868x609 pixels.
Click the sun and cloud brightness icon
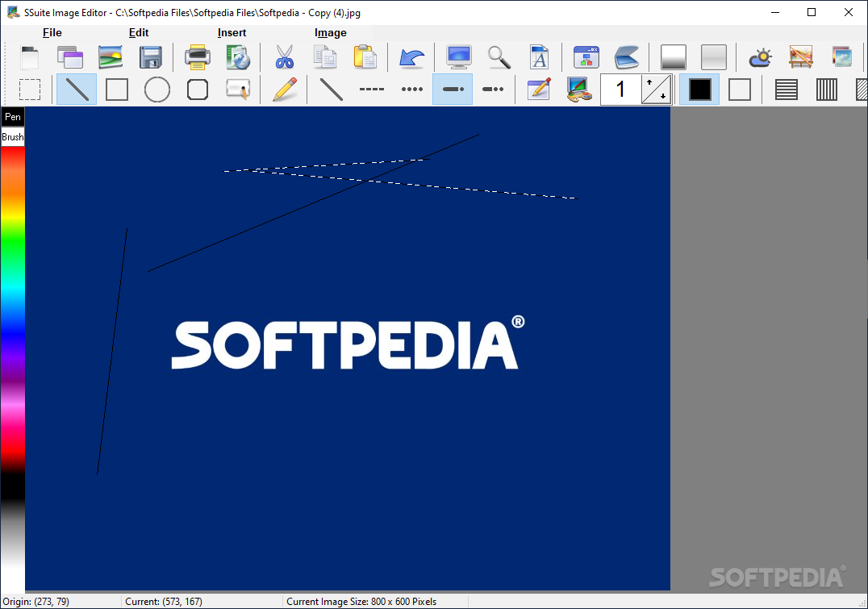click(x=760, y=57)
